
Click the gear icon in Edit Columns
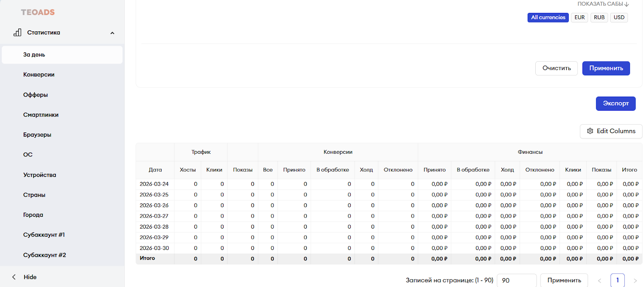tap(590, 131)
